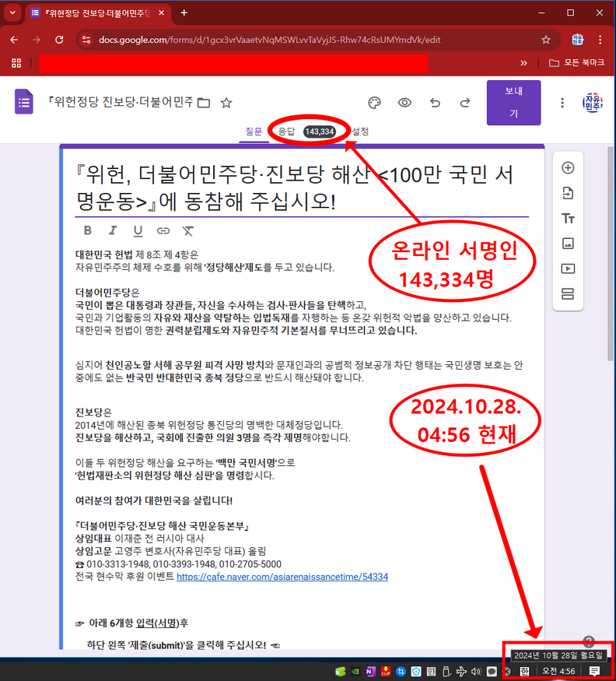Open the security shield tray icon
Image resolution: width=616 pixels, height=681 pixels.
(416, 672)
